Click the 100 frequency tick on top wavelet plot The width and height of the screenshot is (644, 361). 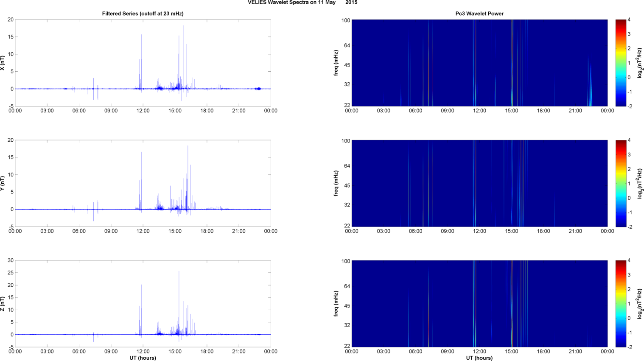point(346,20)
